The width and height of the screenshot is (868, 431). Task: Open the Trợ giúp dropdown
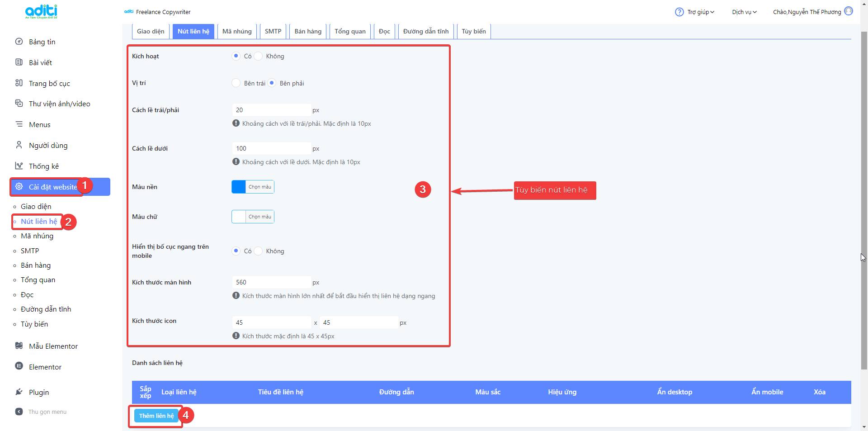[700, 12]
